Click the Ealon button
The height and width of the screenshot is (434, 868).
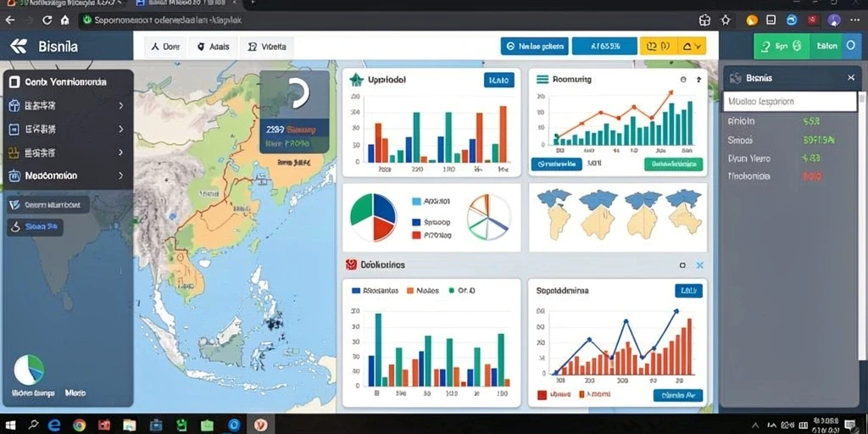[827, 47]
